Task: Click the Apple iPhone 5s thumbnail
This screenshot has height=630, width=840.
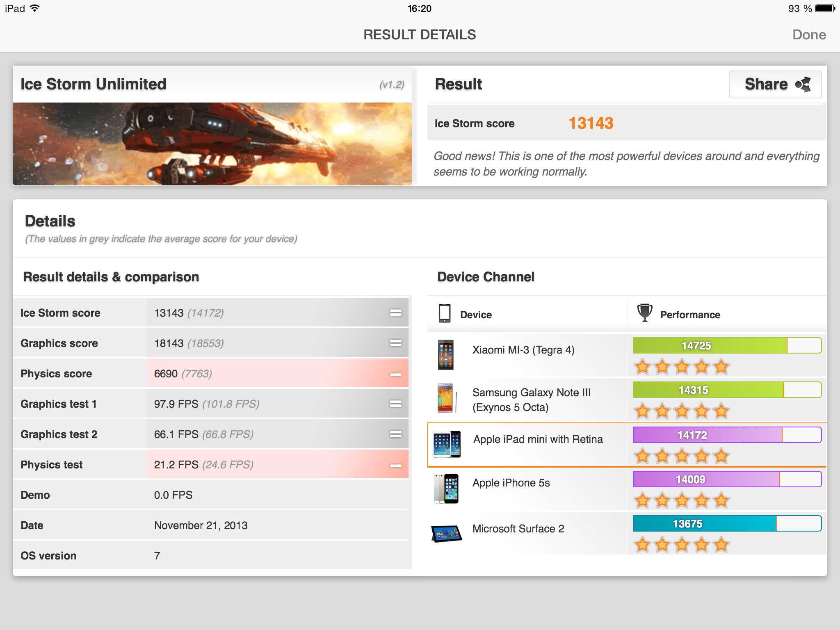Action: (446, 488)
